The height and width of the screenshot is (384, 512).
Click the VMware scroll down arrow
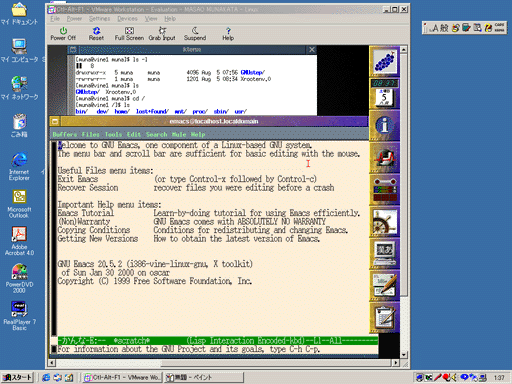pyautogui.click(x=404, y=355)
